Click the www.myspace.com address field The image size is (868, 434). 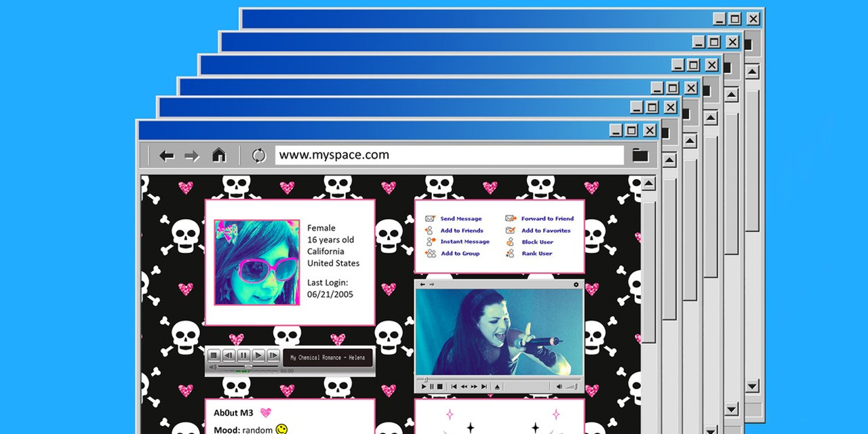point(449,155)
